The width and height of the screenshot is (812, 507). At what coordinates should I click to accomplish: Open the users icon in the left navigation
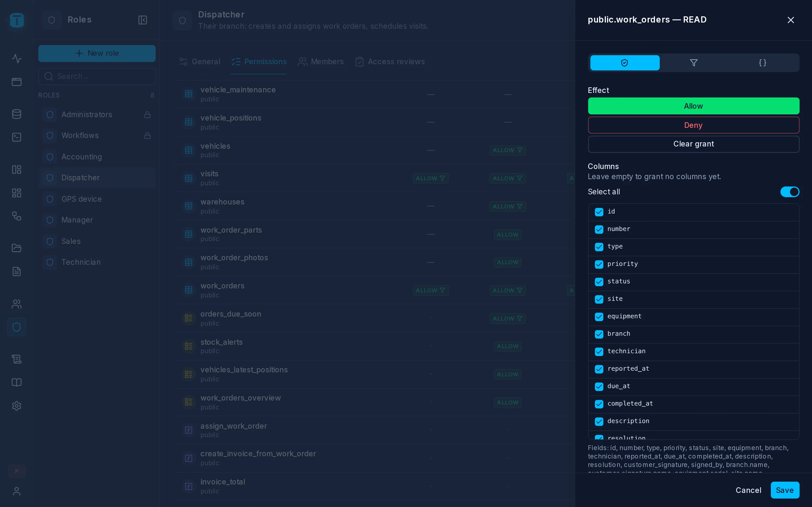[x=16, y=304]
